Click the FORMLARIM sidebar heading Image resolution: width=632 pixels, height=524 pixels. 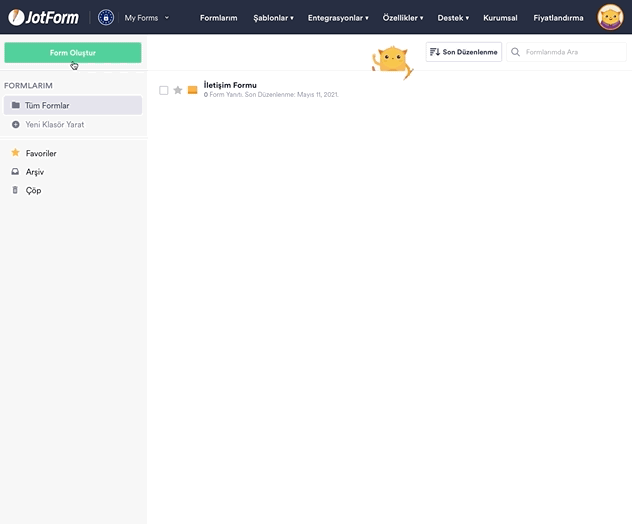coord(28,85)
